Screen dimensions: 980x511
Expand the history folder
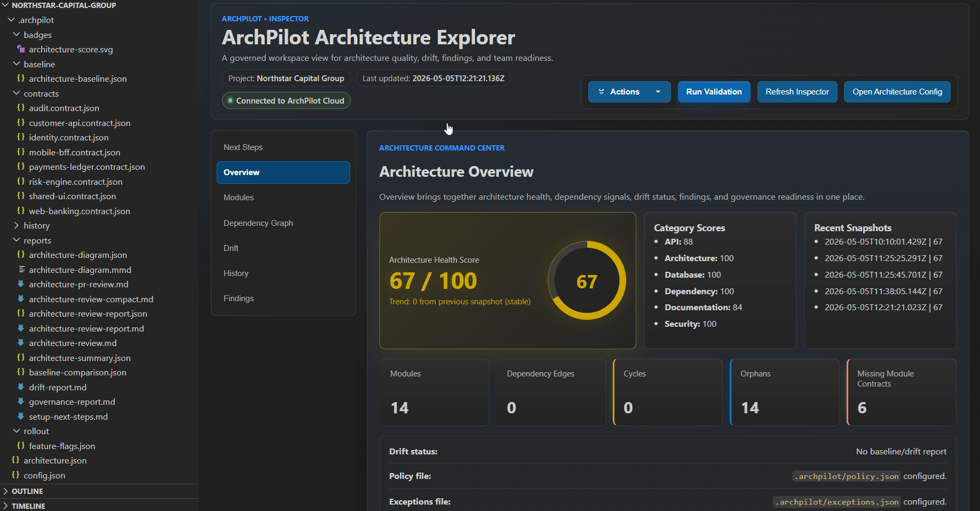click(16, 225)
